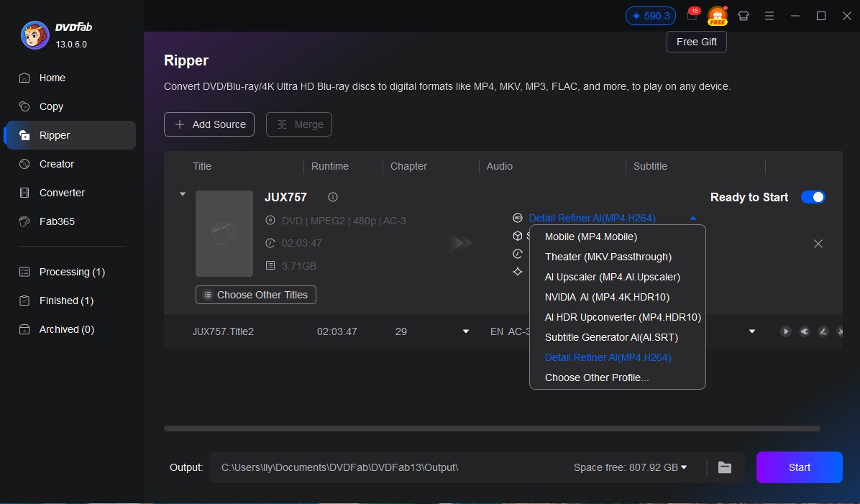Select the Ripper module in sidebar

tap(70, 135)
